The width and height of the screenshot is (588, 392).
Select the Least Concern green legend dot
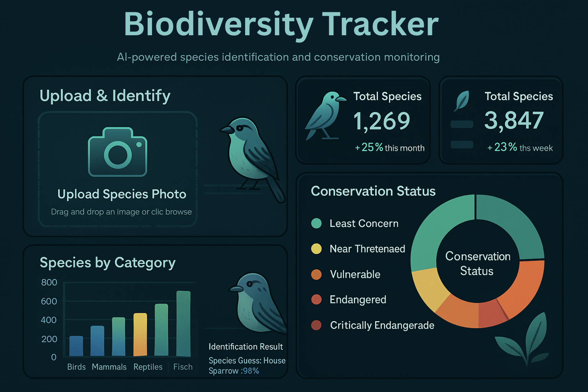[x=316, y=223]
